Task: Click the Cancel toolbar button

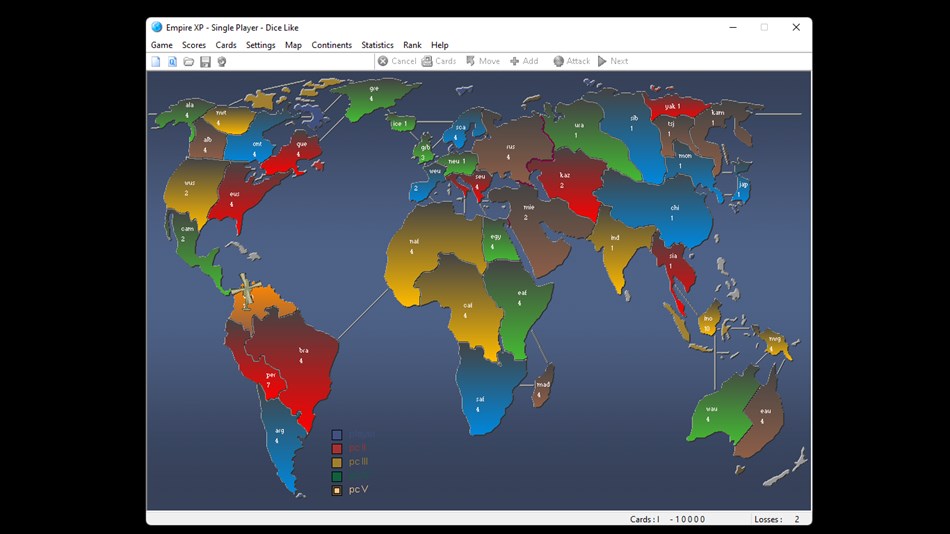Action: point(397,61)
